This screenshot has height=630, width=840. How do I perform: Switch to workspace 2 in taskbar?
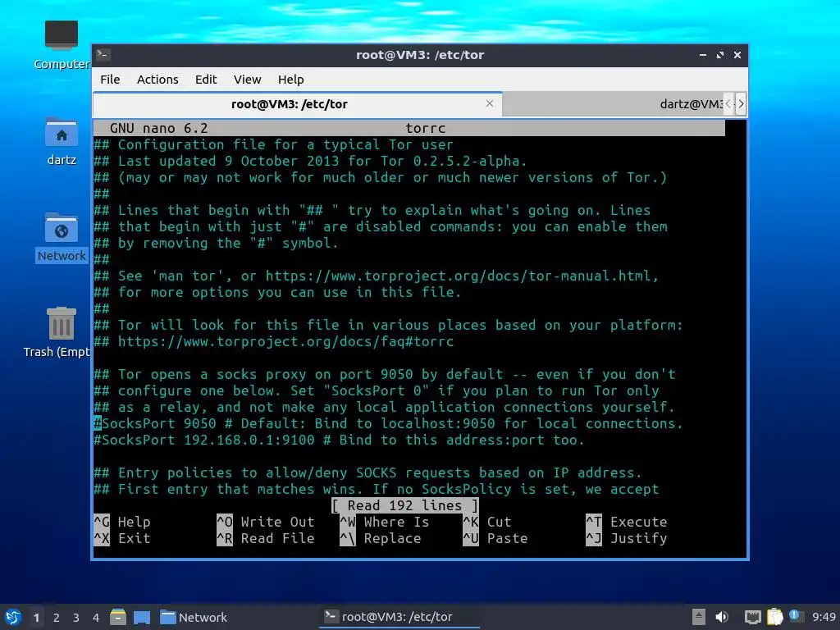(57, 618)
